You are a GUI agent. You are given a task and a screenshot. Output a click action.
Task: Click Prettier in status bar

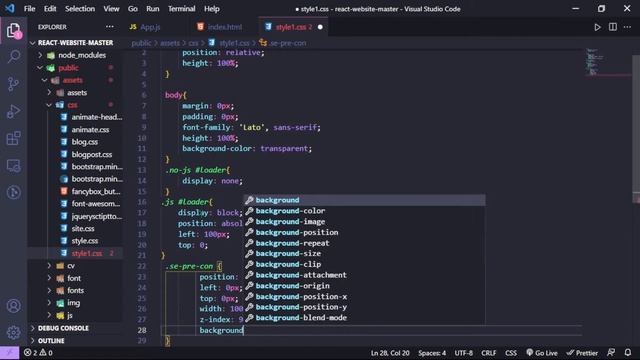coord(582,353)
